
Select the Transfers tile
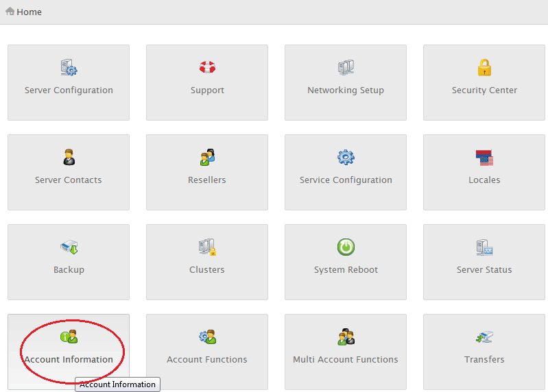click(x=484, y=351)
